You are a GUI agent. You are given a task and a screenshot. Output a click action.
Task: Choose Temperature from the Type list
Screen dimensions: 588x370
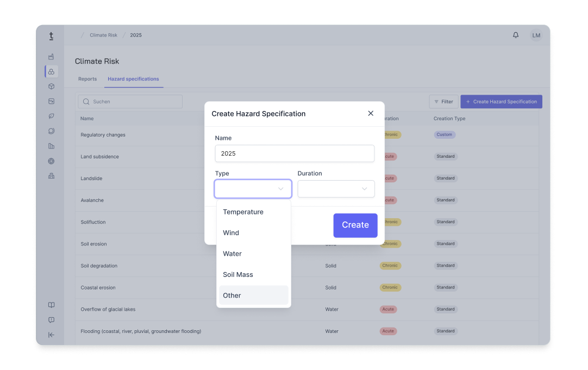coord(253,212)
